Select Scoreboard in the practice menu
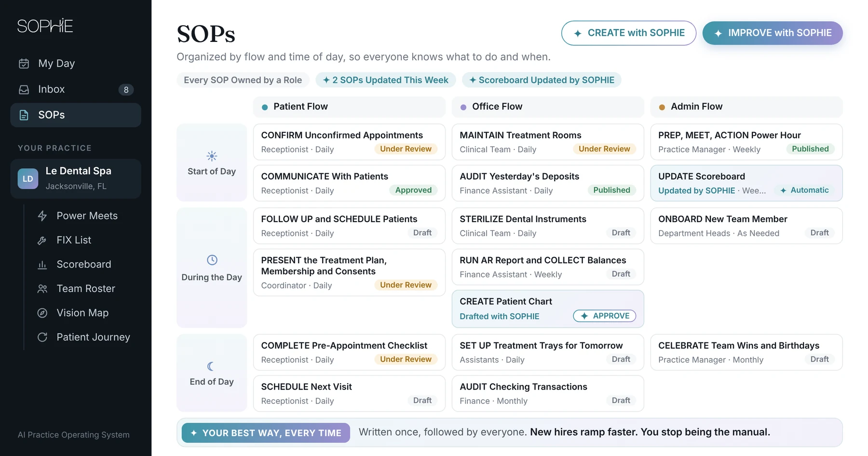Screen dimensions: 868x456 point(83,265)
